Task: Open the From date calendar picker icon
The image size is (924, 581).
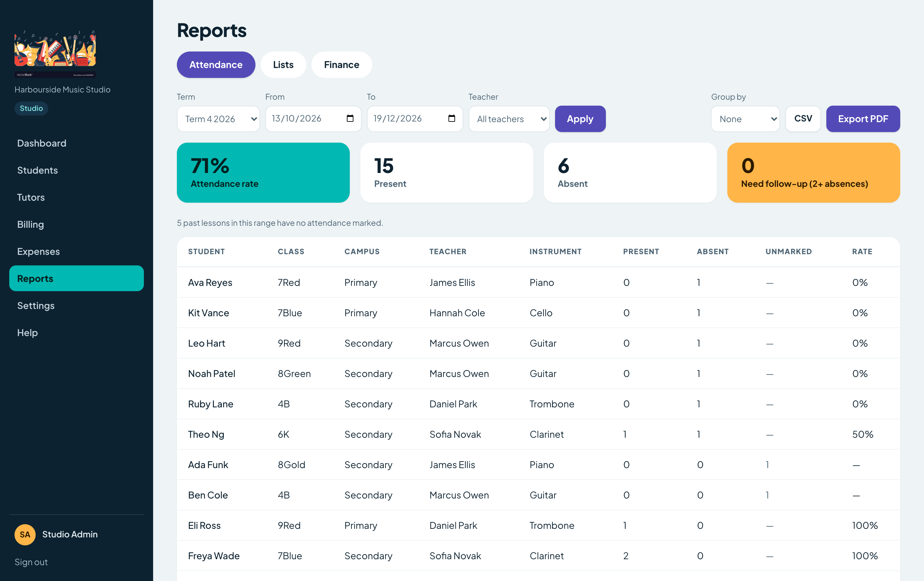Action: 350,119
